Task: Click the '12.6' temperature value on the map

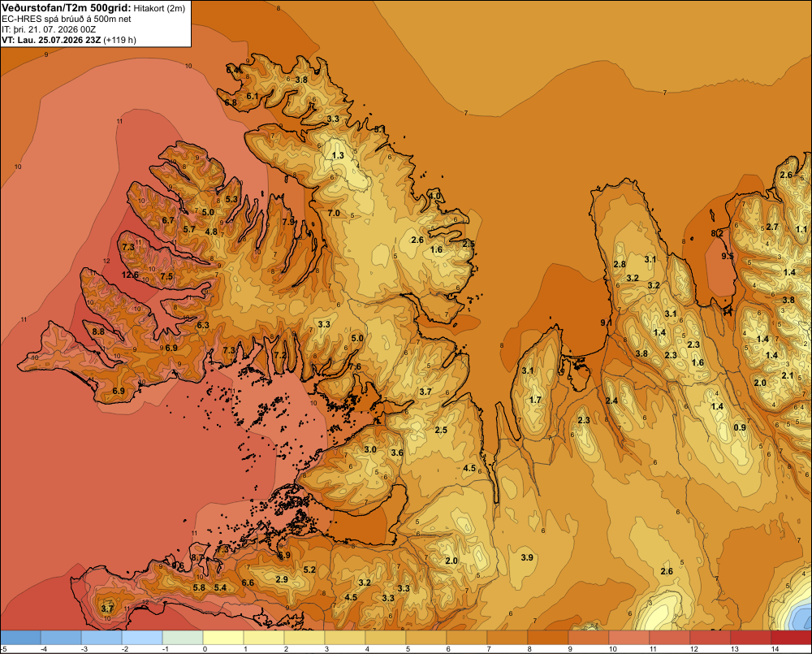Action: (x=130, y=275)
